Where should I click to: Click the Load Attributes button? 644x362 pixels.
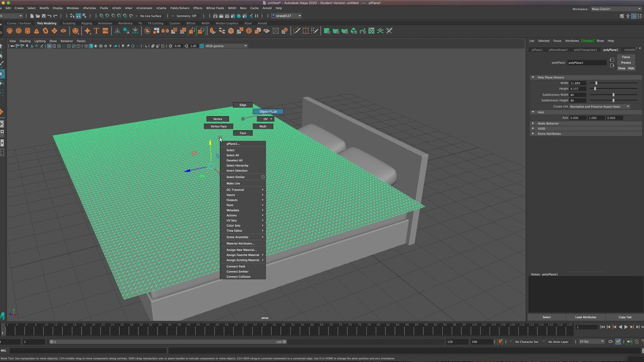click(x=586, y=317)
